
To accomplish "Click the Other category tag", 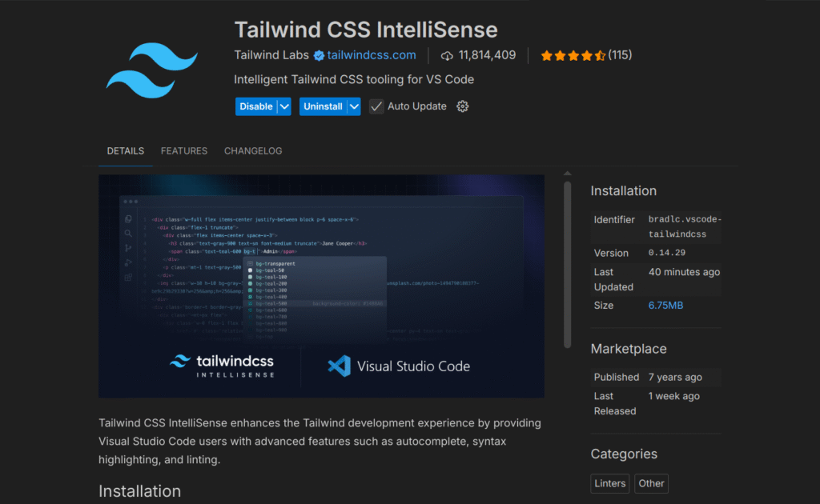I will [x=651, y=483].
